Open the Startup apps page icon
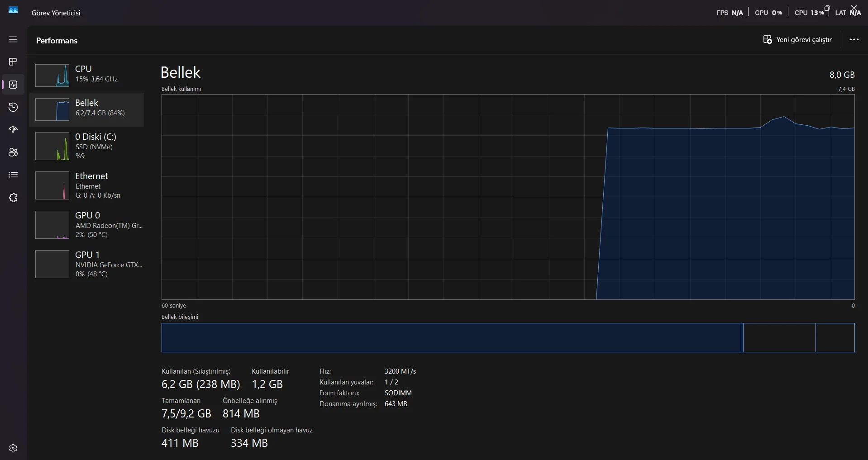 (13, 130)
